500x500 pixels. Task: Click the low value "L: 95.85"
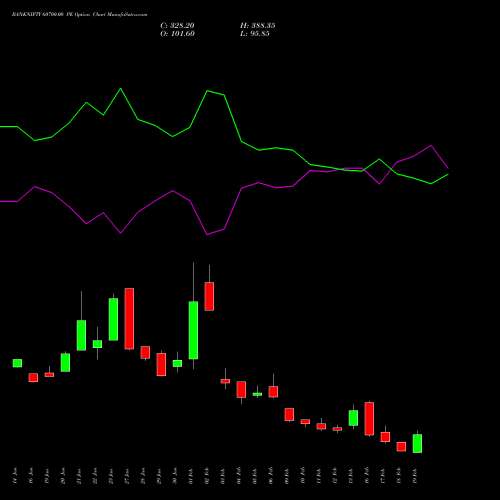click(x=255, y=34)
